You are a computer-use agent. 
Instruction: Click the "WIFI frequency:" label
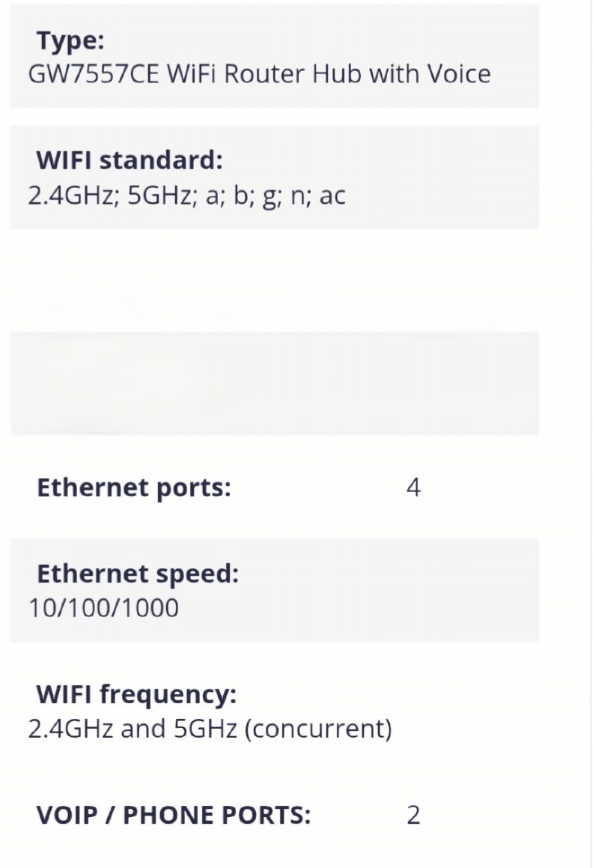pos(136,694)
